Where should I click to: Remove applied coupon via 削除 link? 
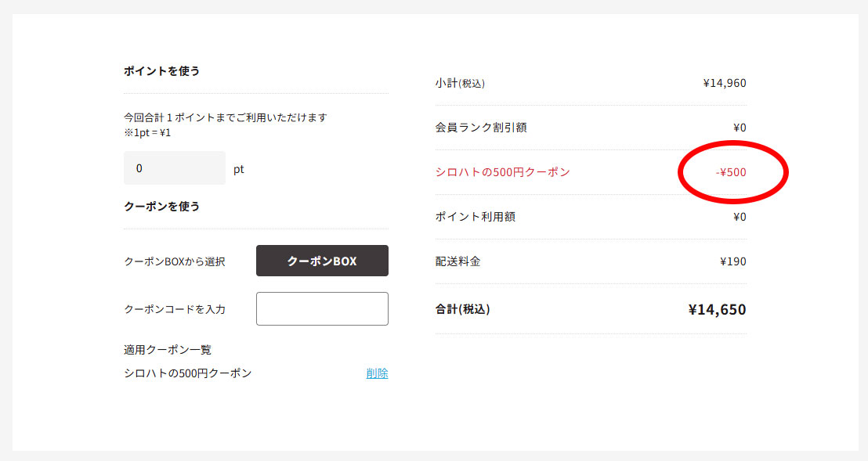[377, 373]
